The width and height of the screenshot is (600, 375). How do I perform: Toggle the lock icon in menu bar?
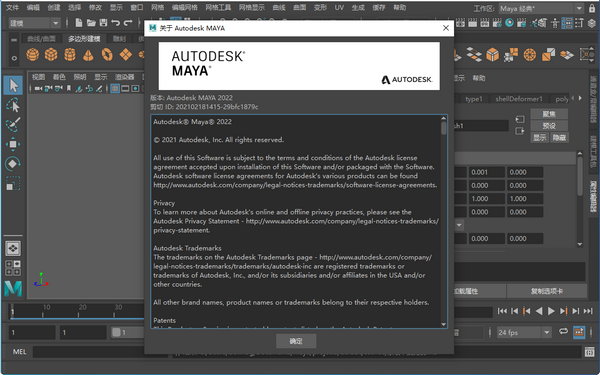pos(592,8)
